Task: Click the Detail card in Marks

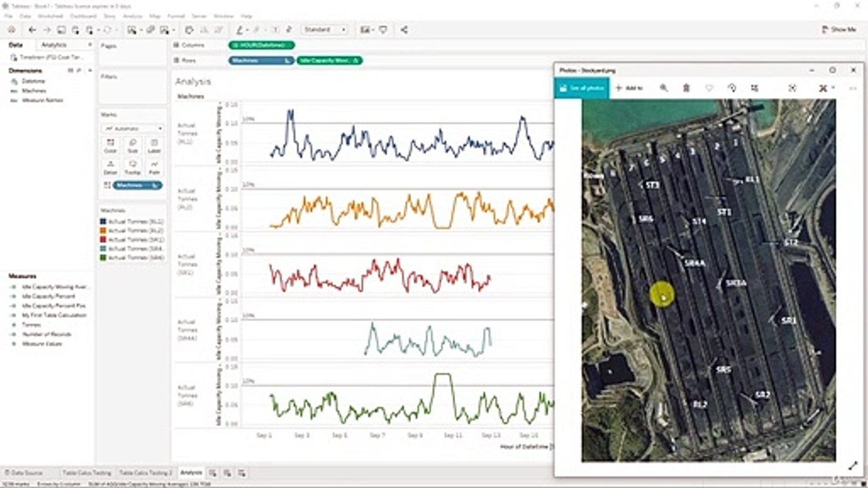Action: click(111, 167)
